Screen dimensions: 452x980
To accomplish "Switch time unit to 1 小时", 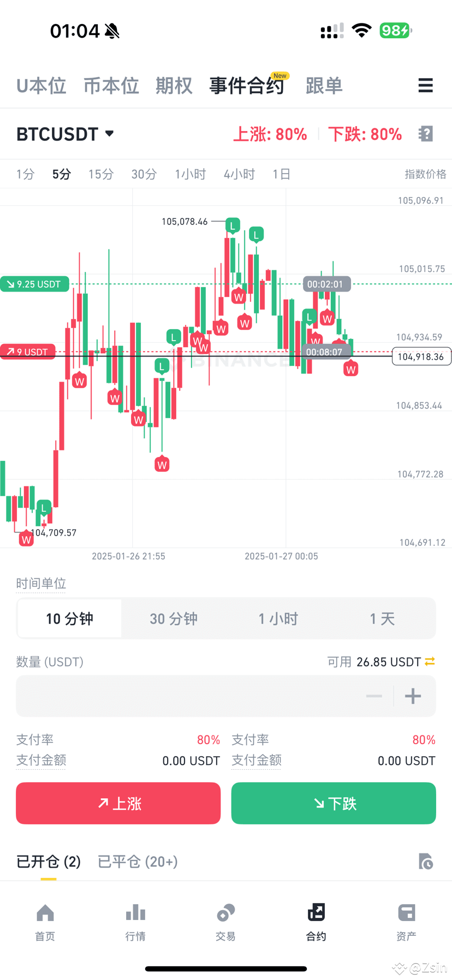I will (x=277, y=618).
